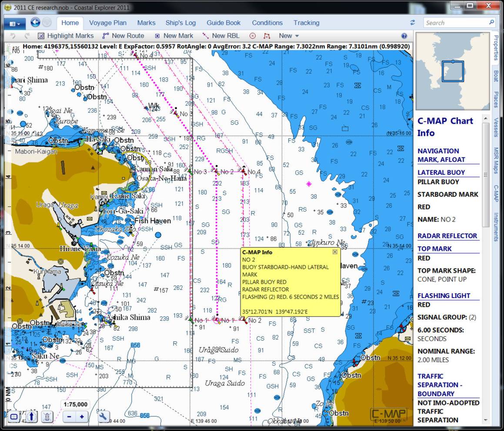Open the Voyage Plan tab
Image resolution: width=504 pixels, height=431 pixels.
(108, 23)
